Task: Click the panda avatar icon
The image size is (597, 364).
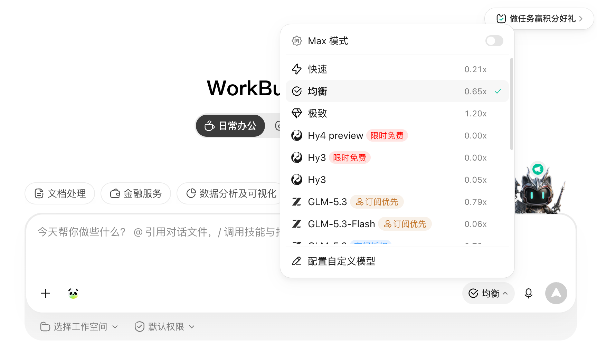Action: coord(73,293)
